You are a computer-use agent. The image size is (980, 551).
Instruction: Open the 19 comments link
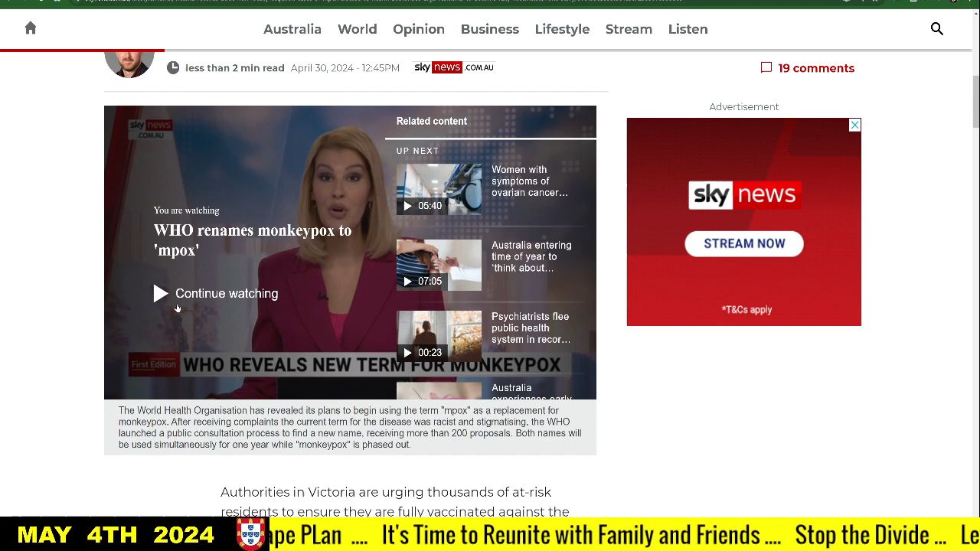click(x=815, y=68)
